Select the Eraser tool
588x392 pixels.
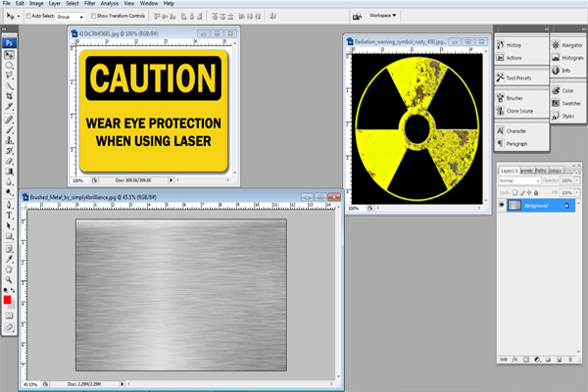click(9, 162)
